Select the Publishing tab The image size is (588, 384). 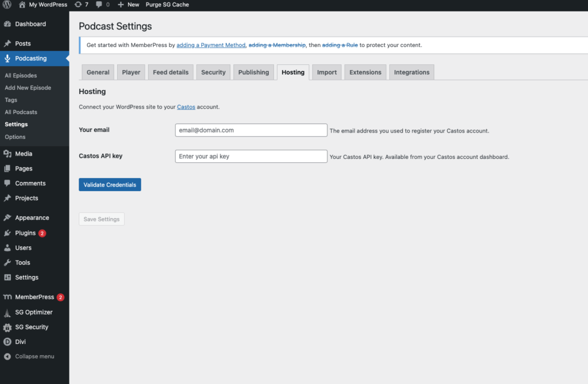coord(253,72)
